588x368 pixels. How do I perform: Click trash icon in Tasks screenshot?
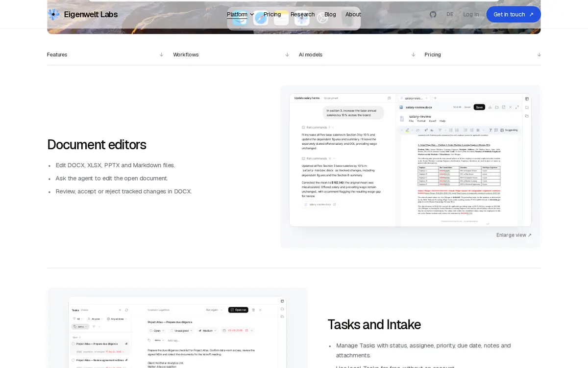click(253, 310)
